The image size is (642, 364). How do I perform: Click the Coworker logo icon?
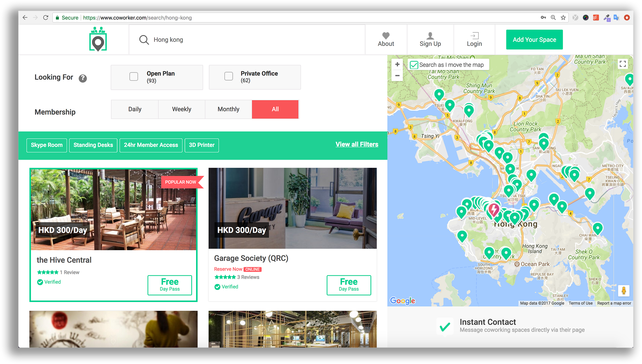(x=98, y=39)
